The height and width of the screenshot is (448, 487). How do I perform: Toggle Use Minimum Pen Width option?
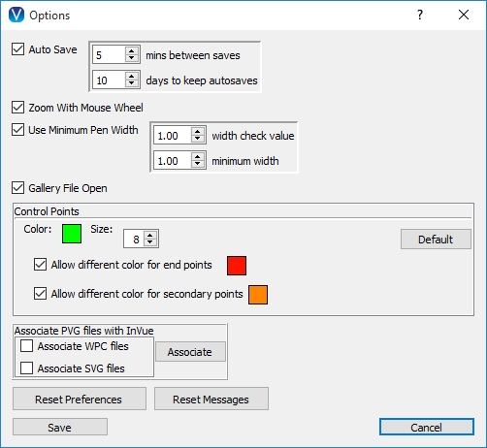(x=18, y=130)
